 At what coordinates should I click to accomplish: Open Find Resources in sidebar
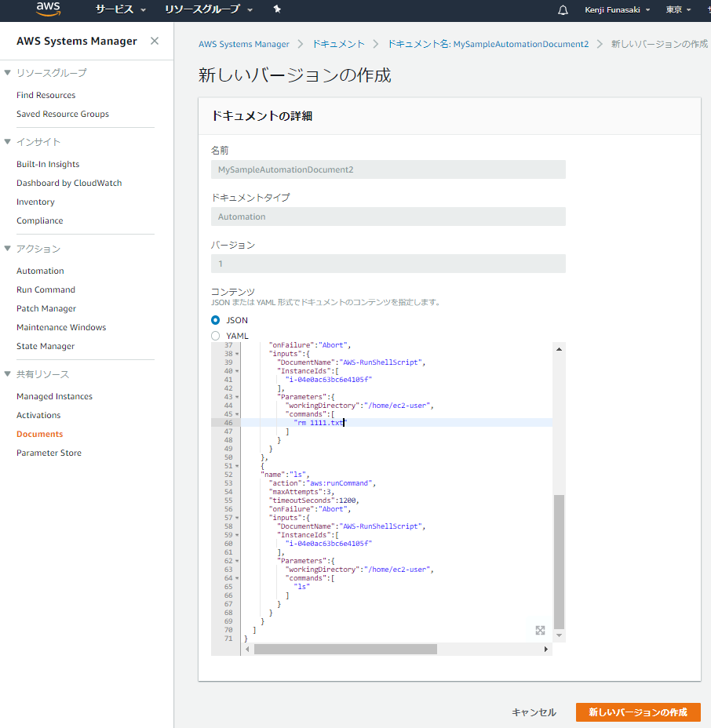(x=46, y=95)
